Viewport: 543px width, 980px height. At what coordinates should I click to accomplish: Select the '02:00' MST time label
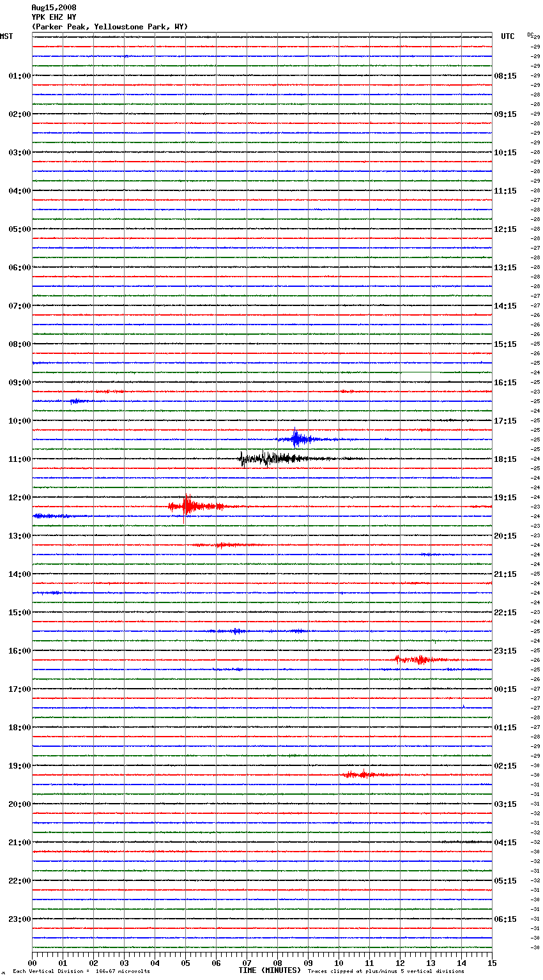coord(20,114)
